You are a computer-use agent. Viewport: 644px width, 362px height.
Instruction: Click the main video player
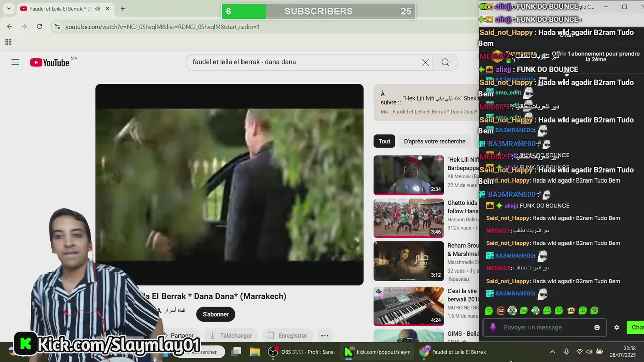pos(229,185)
